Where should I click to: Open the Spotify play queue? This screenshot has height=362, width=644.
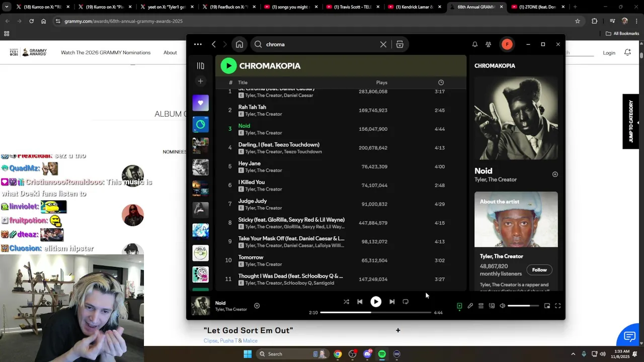click(x=481, y=306)
